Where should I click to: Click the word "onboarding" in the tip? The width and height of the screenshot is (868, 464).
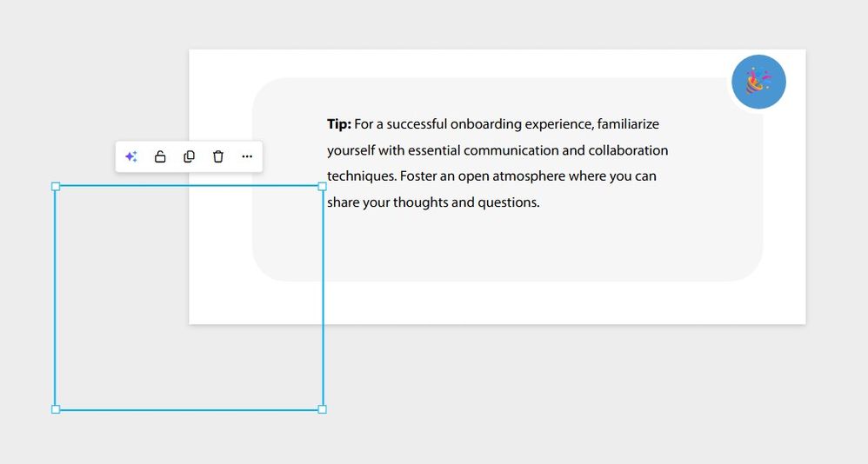485,124
